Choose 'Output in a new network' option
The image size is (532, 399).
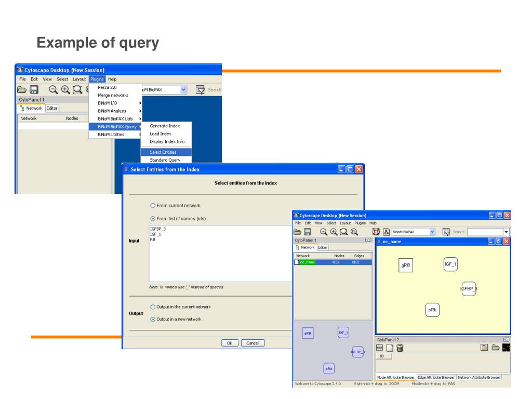pyautogui.click(x=153, y=320)
